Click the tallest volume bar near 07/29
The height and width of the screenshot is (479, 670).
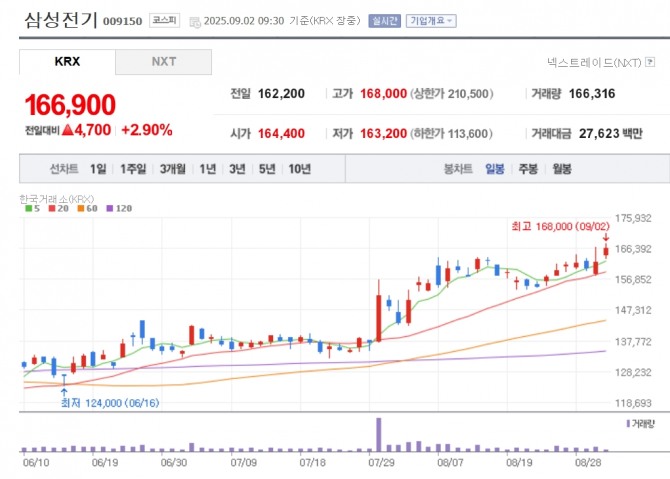tap(378, 433)
